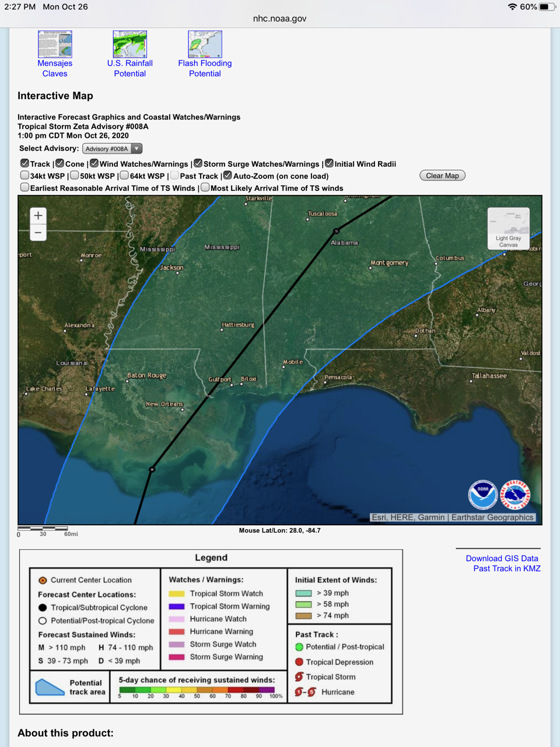Click the Storm Surge Warning legend swatch
The width and height of the screenshot is (560, 747).
(177, 657)
